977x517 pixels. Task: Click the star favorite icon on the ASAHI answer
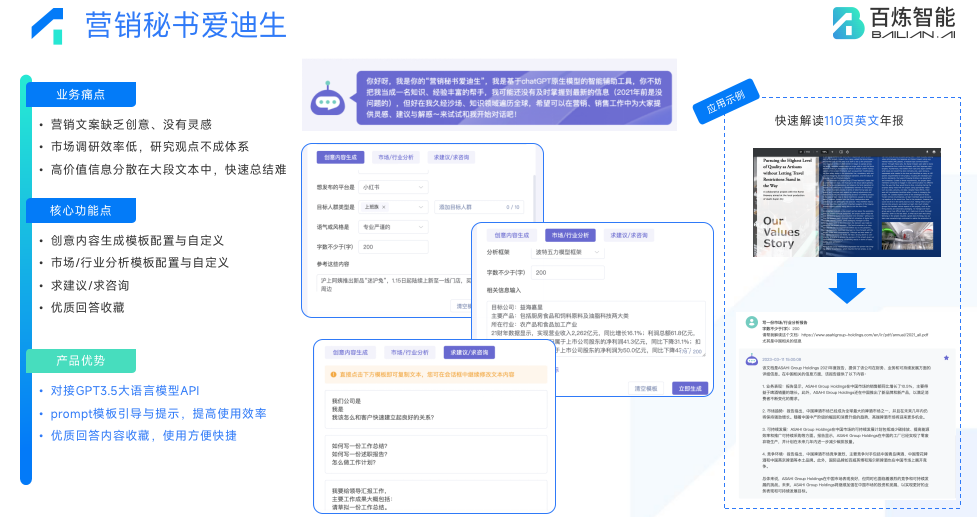[946, 358]
